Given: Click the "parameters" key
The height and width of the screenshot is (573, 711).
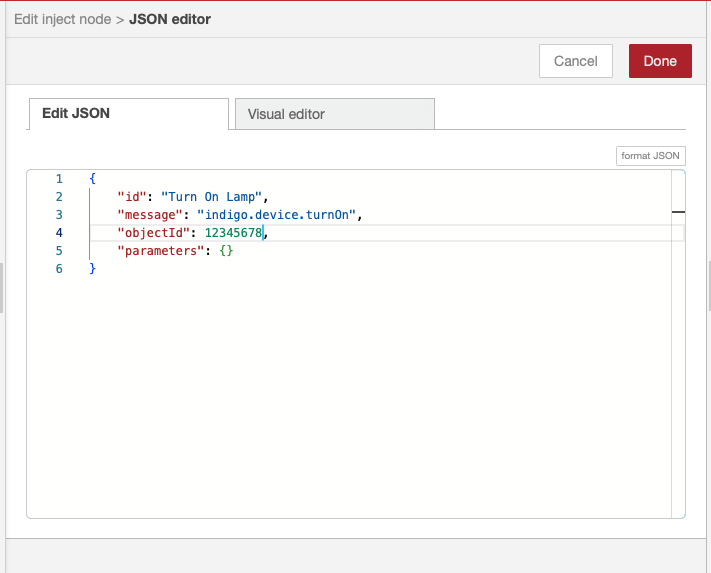Looking at the screenshot, I should point(161,251).
